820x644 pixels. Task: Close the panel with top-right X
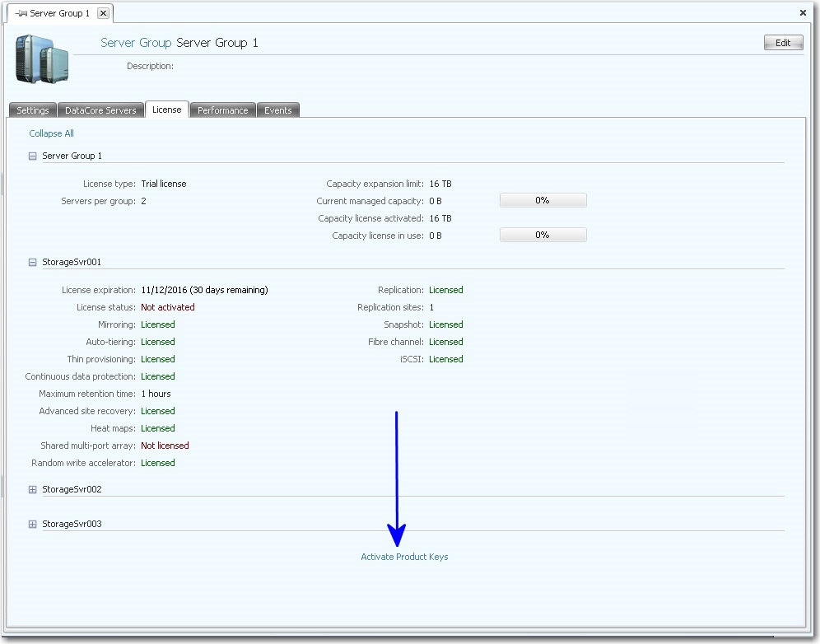(803, 13)
